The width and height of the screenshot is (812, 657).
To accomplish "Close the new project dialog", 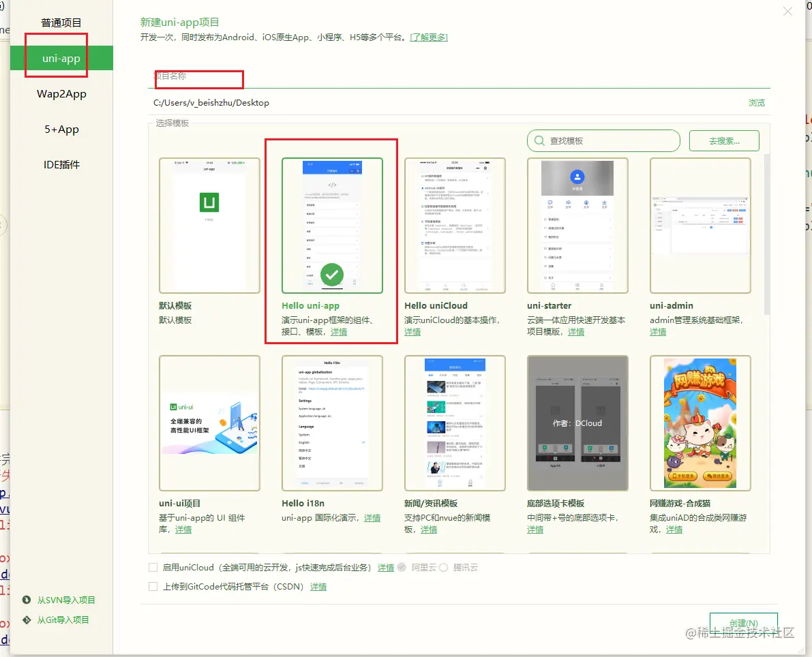I will tap(787, 12).
